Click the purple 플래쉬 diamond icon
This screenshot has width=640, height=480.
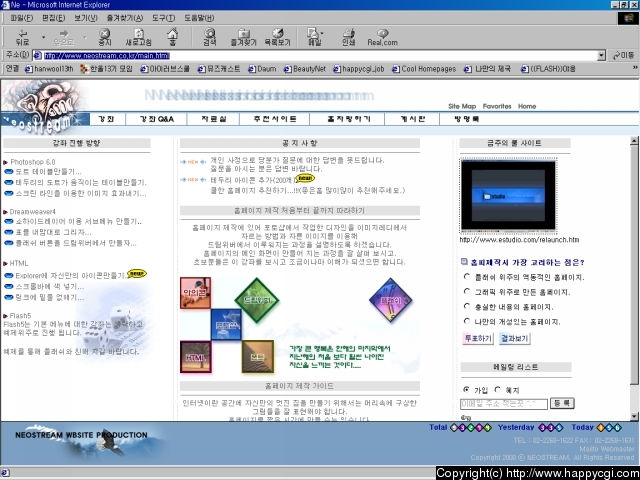coord(391,300)
